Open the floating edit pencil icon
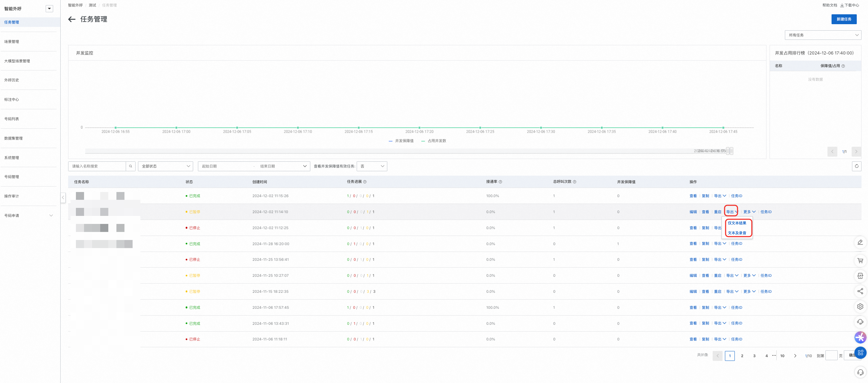Image resolution: width=868 pixels, height=383 pixels. (860, 242)
